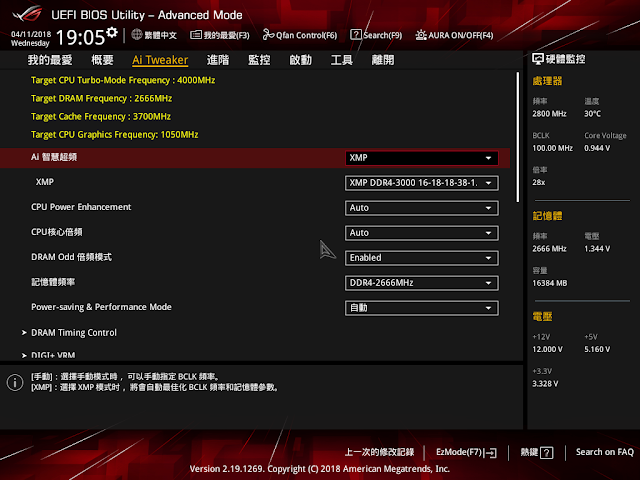
Task: Switch to 離開 tab
Action: tap(383, 60)
